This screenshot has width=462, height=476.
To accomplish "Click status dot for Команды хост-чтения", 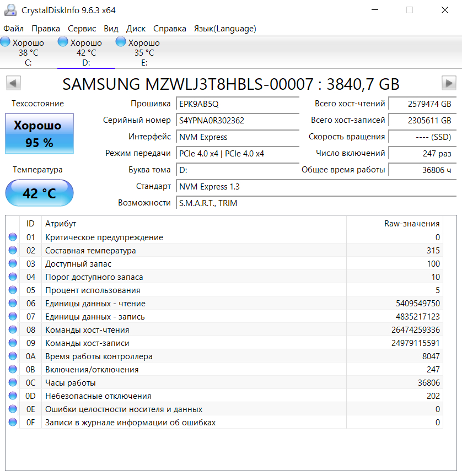I will click(x=13, y=329).
